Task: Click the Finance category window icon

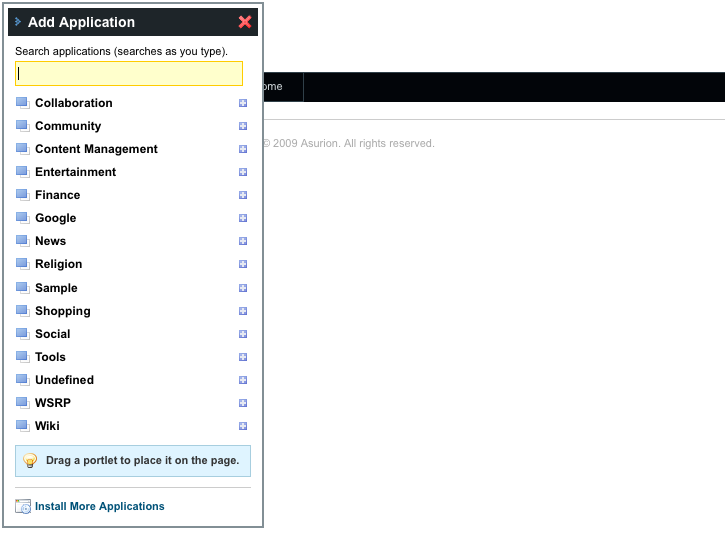Action: pyautogui.click(x=22, y=195)
